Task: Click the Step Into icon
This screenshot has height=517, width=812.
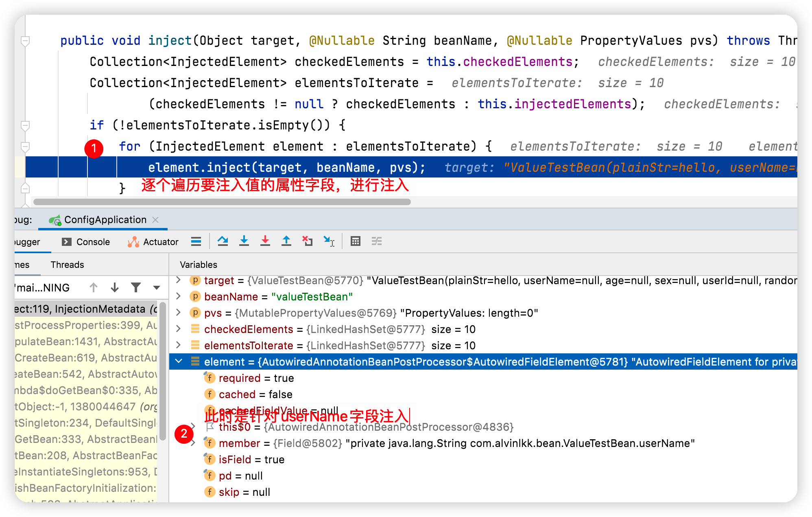Action: [244, 241]
